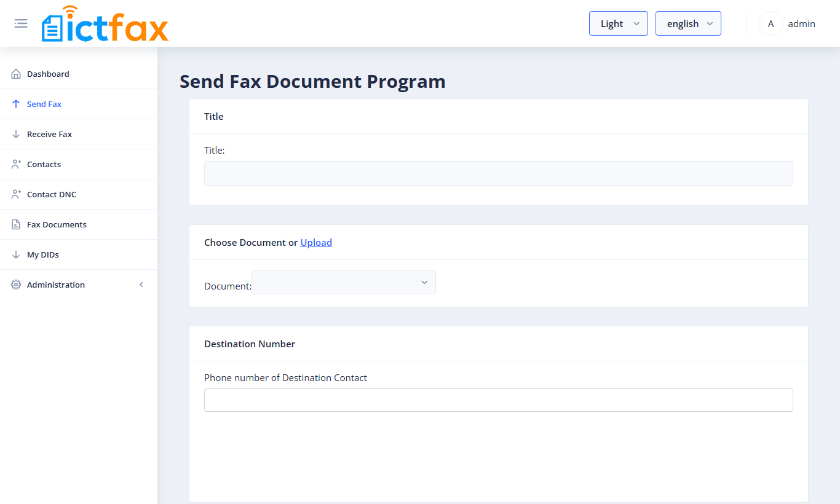Viewport: 840px width, 504px height.
Task: Open the Light theme dropdown
Action: [618, 23]
